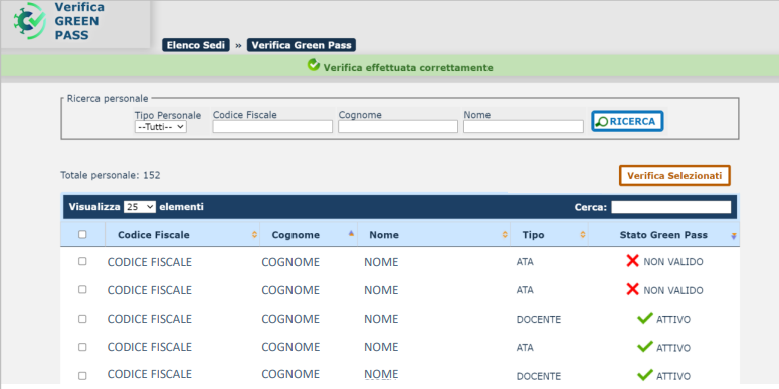Click DOCENTE in the third row
The image size is (779, 389).
[539, 319]
